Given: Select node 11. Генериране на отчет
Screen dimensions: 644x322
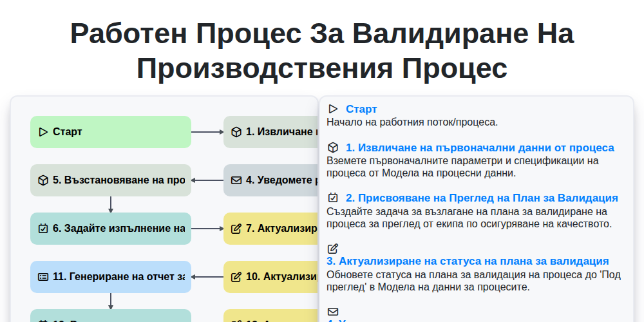Looking at the screenshot, I should pyautogui.click(x=111, y=277).
